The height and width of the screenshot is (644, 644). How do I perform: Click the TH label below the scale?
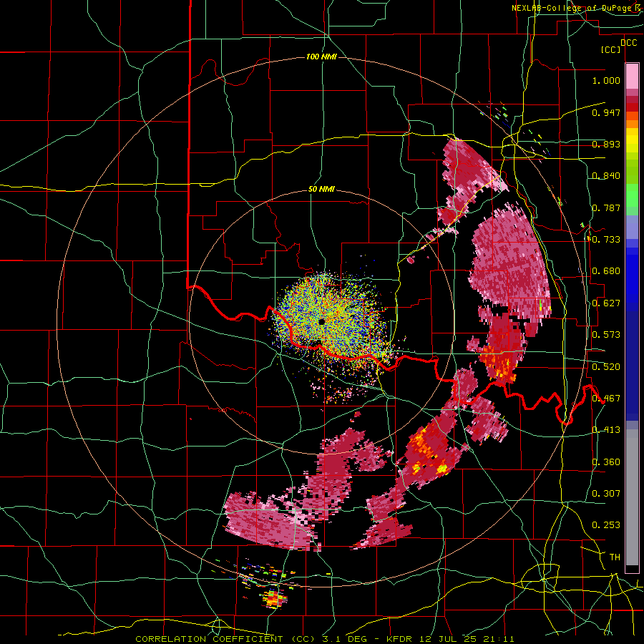click(615, 557)
